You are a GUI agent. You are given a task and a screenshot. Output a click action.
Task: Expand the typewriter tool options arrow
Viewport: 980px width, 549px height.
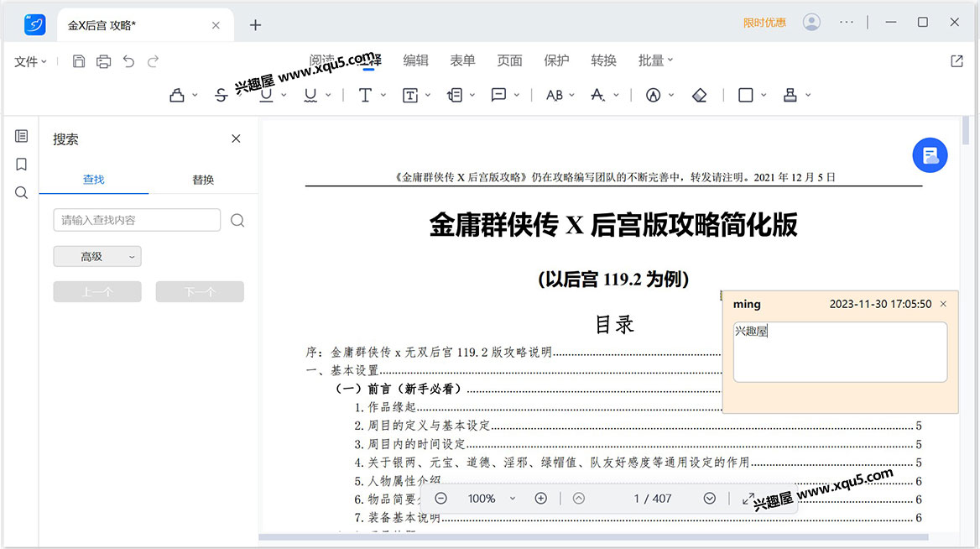pos(383,95)
